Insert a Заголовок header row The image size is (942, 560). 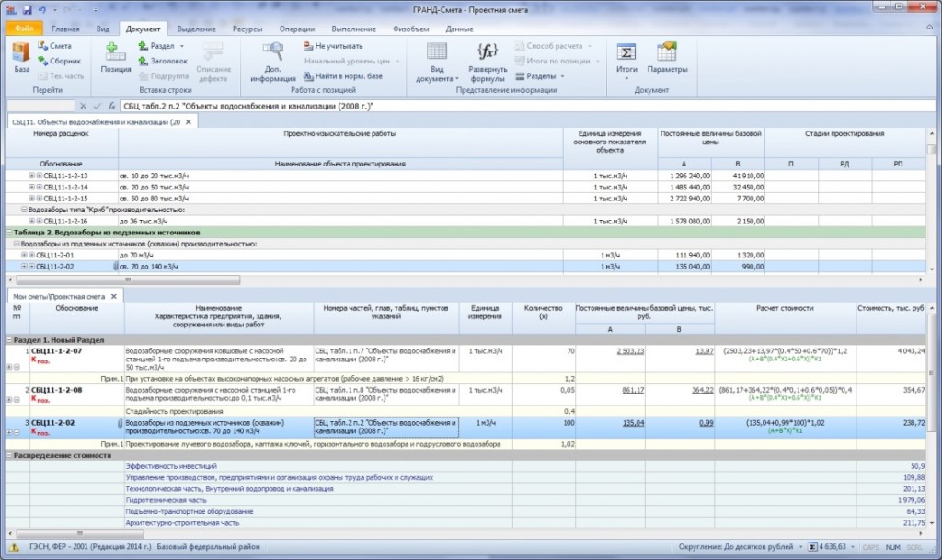[x=163, y=61]
